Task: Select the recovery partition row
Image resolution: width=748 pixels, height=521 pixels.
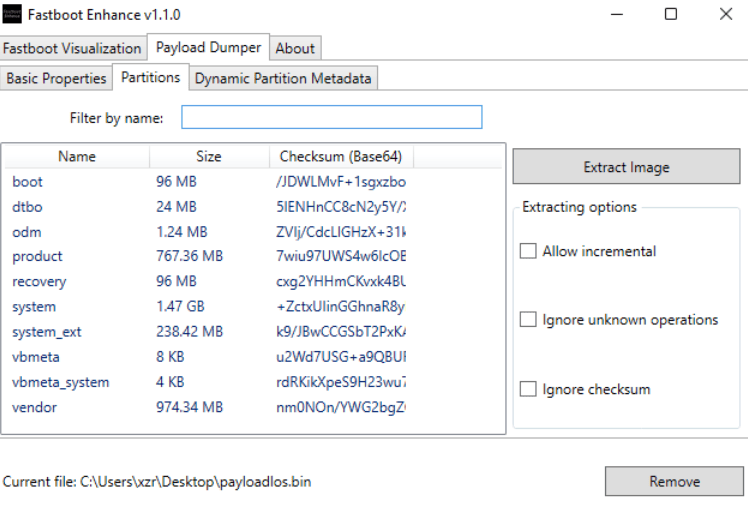Action: coord(253,281)
